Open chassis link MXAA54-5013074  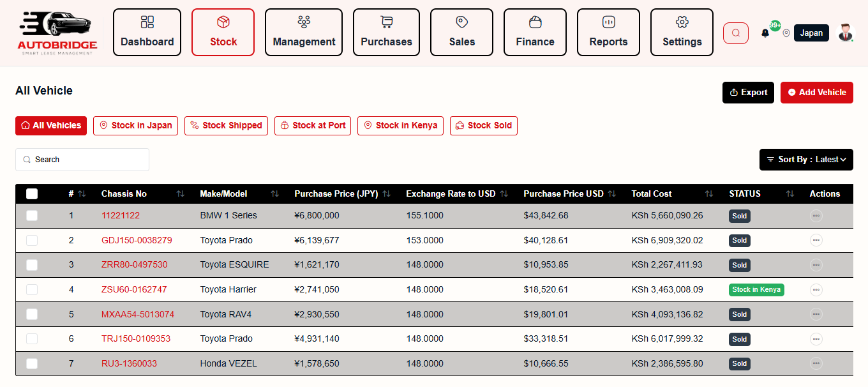click(138, 314)
